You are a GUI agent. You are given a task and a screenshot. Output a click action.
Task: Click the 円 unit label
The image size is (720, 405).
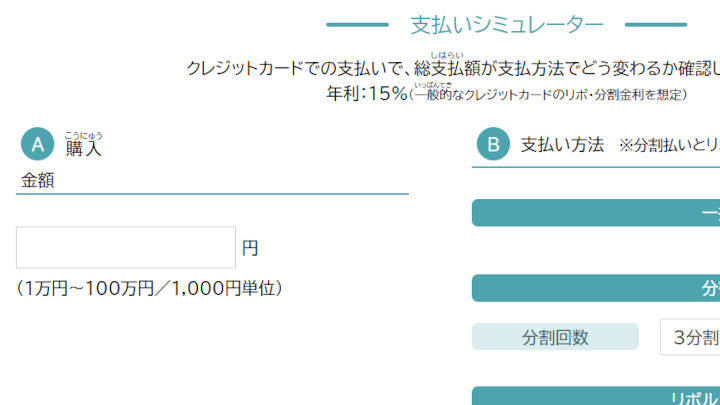point(250,248)
